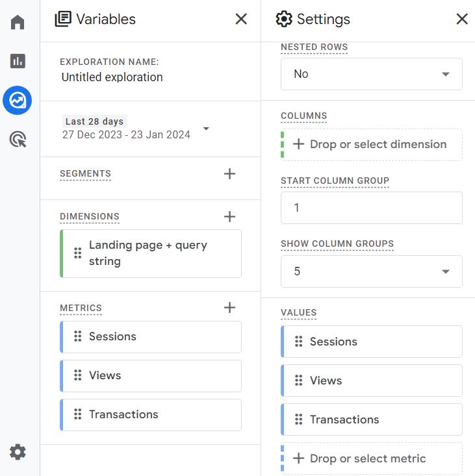
Task: Select the Sessions chip under Values
Action: coord(371,342)
